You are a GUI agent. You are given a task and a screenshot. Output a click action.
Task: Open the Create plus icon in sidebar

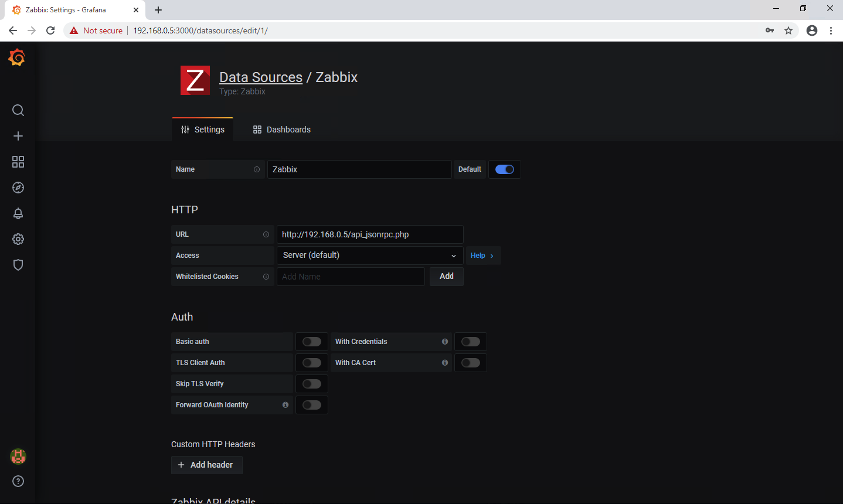[x=18, y=136]
